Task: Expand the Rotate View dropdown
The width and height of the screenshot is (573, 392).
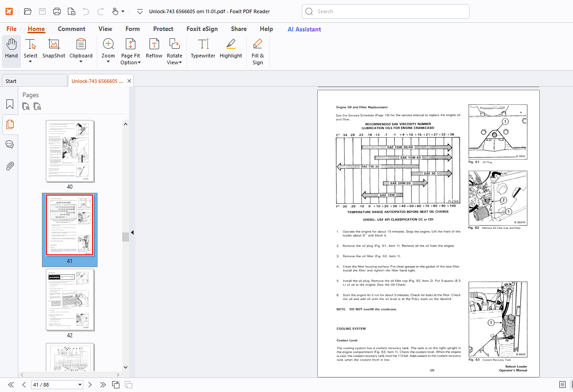Action: 180,62
